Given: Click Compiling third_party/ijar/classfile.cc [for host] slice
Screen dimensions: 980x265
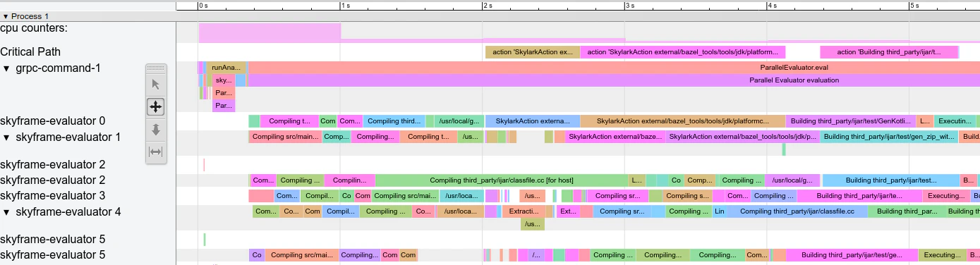Looking at the screenshot, I should tap(502, 180).
